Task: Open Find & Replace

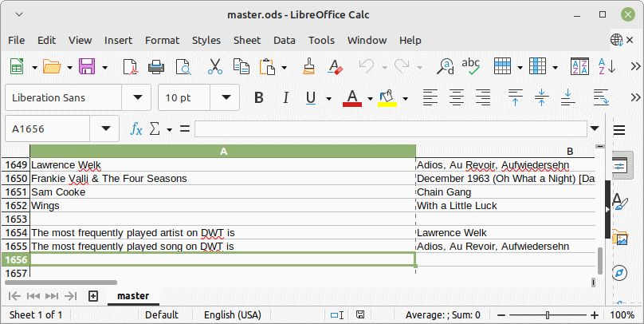Action: pyautogui.click(x=445, y=66)
